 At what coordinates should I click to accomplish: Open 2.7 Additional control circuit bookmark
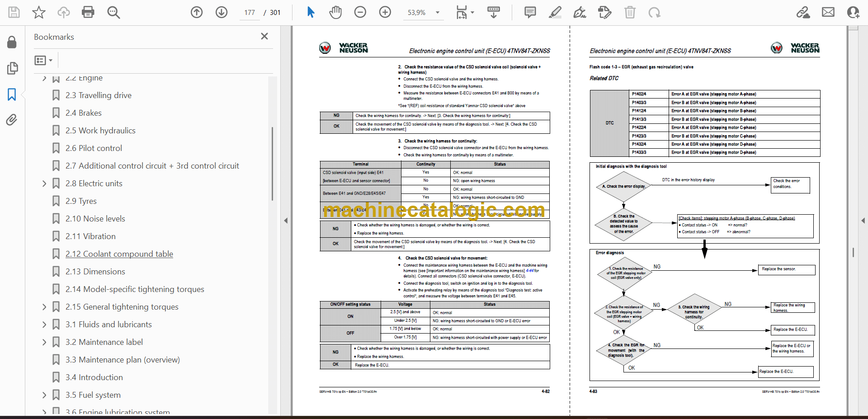click(152, 166)
